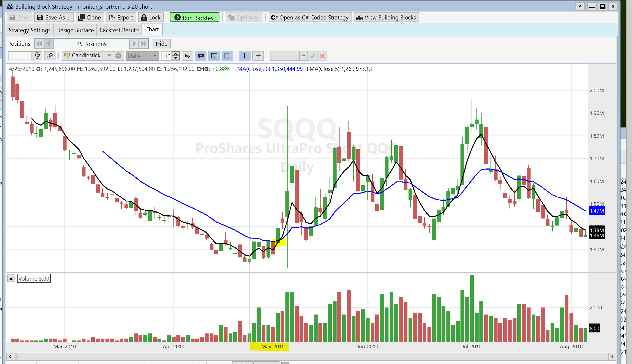Click May-2010 date label
Screen dimensions: 632x364
[x=273, y=346]
